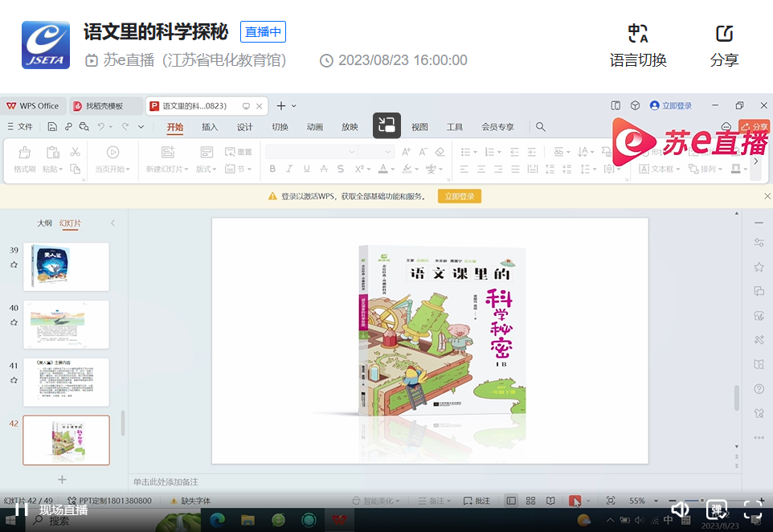Click the undo arrow in WPS toolbar
Screen dimensions: 773x532
101,127
